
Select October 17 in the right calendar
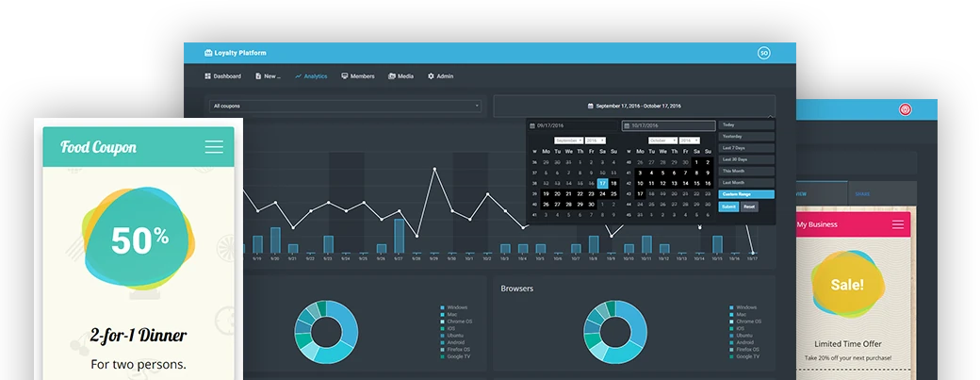[x=640, y=193]
